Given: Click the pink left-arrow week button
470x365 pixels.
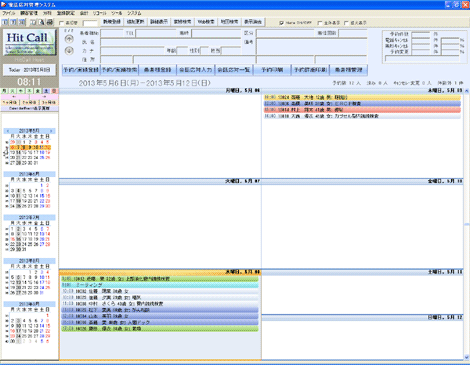Looking at the screenshot, I should 15,96.
